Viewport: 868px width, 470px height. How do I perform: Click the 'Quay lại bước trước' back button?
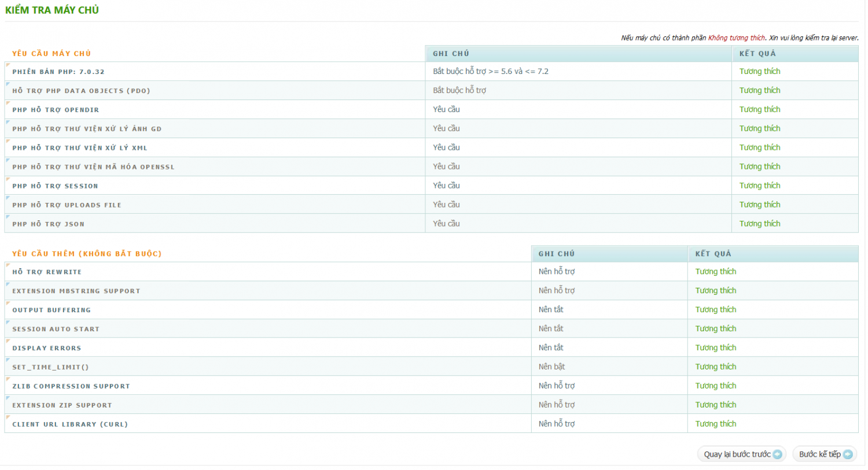click(x=742, y=454)
